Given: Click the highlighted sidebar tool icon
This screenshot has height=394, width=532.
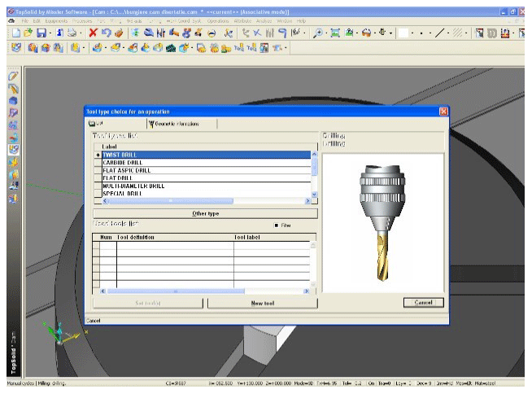Looking at the screenshot, I should [x=12, y=149].
